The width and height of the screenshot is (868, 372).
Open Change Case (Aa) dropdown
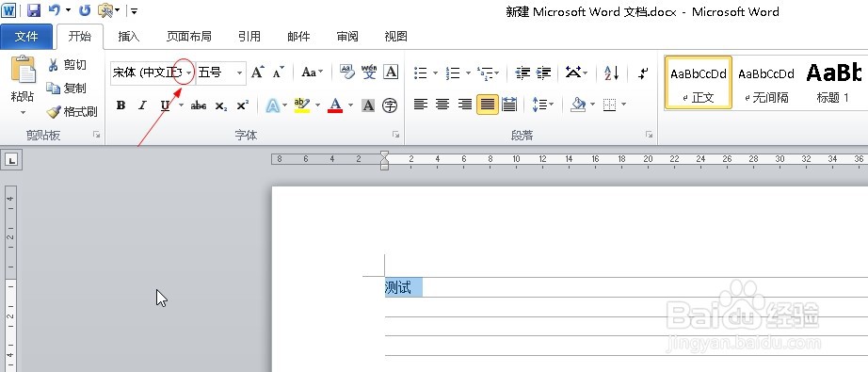[313, 73]
